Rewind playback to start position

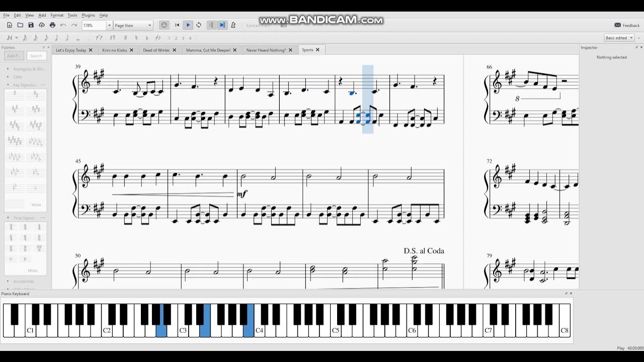177,25
